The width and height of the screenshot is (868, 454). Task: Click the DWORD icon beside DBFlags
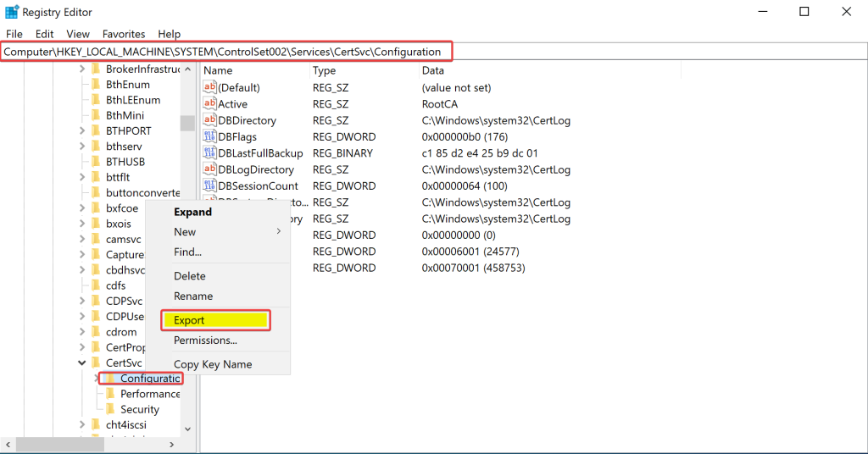point(210,136)
